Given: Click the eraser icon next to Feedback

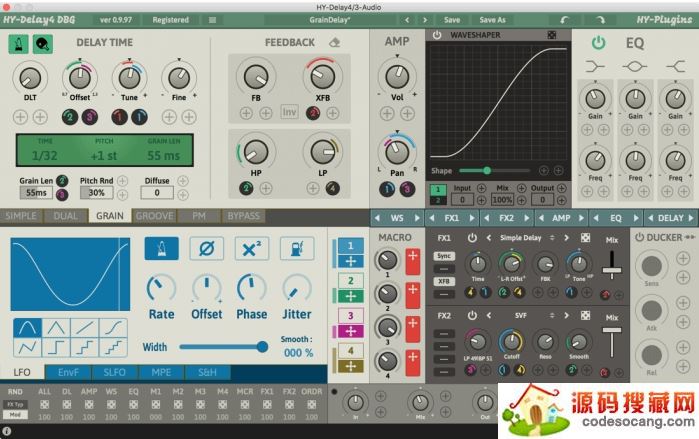Looking at the screenshot, I should [x=334, y=42].
